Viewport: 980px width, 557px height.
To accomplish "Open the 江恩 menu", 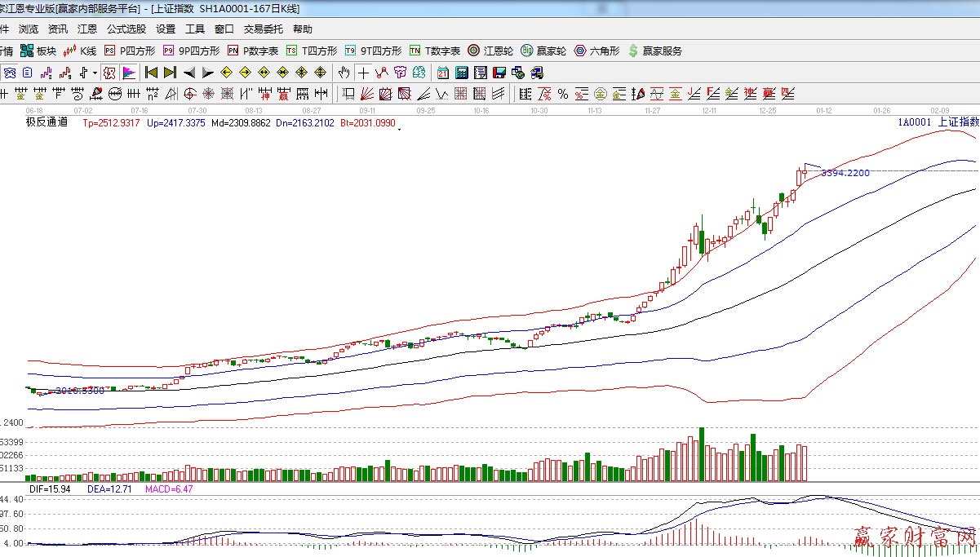I will coord(86,29).
